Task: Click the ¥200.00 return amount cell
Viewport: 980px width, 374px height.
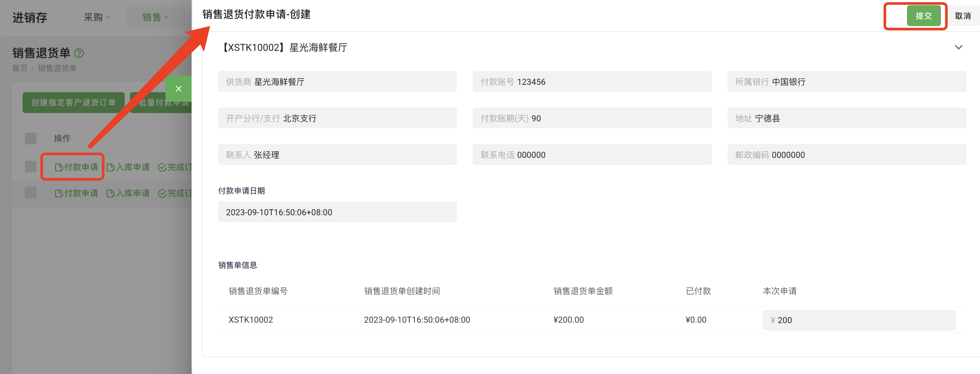Action: [569, 320]
